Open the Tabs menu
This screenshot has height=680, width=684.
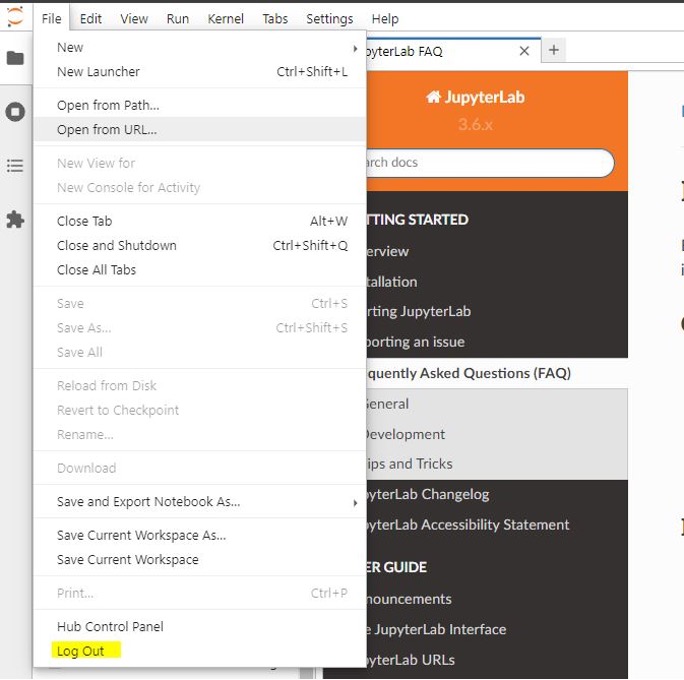pyautogui.click(x=275, y=19)
